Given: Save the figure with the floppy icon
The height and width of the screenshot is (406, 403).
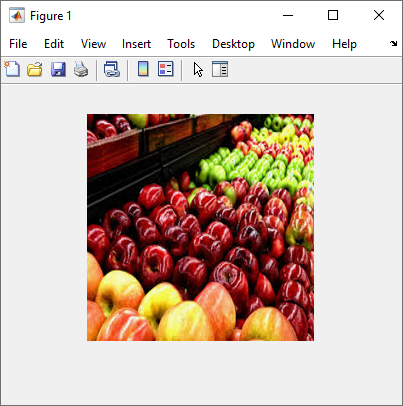Looking at the screenshot, I should (x=58, y=69).
